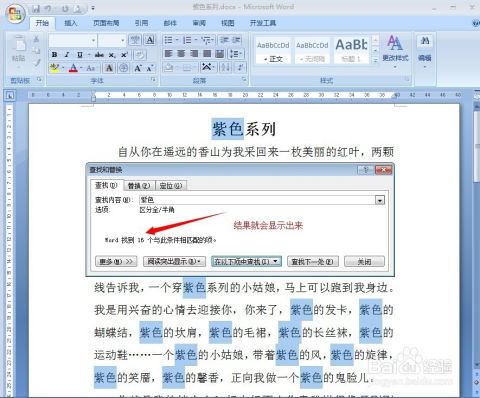Toggle Center paragraph alignment
The image size is (480, 398).
click(x=181, y=53)
